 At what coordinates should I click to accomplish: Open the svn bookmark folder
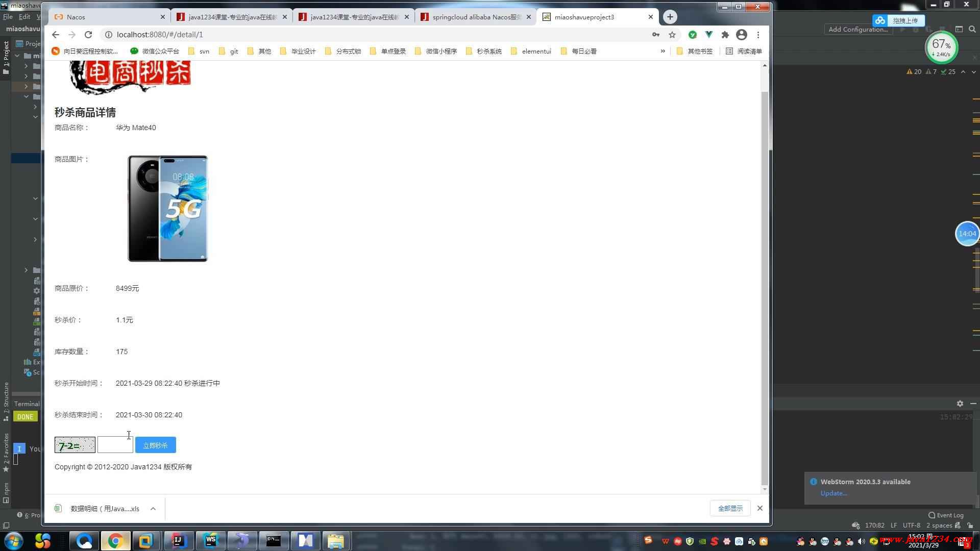pyautogui.click(x=199, y=51)
